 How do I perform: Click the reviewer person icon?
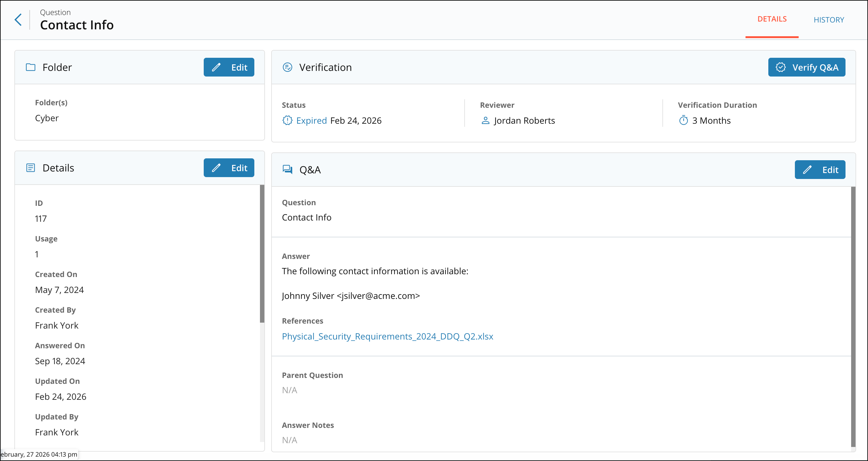pyautogui.click(x=485, y=121)
